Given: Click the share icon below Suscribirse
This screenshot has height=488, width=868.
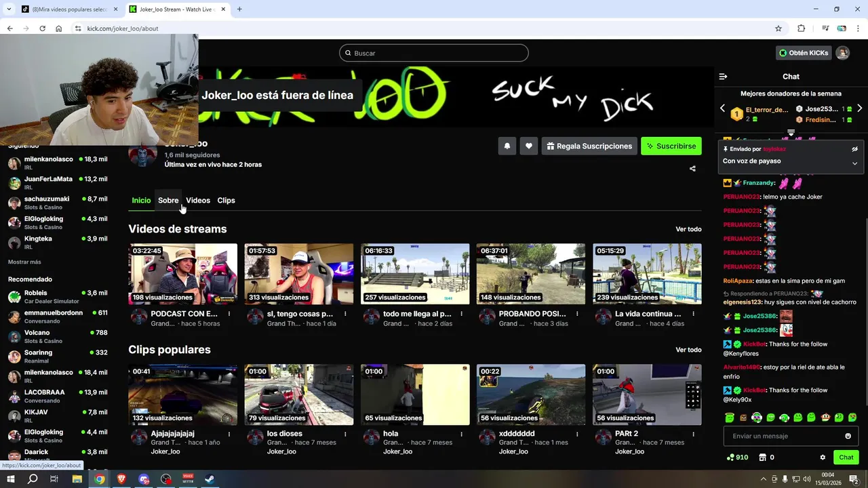Looking at the screenshot, I should click(x=692, y=169).
